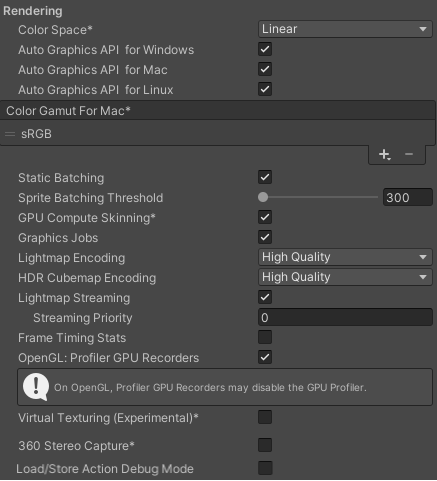This screenshot has height=481, width=437.
Task: Click the warning icon in OpenGL message box
Action: 36,387
